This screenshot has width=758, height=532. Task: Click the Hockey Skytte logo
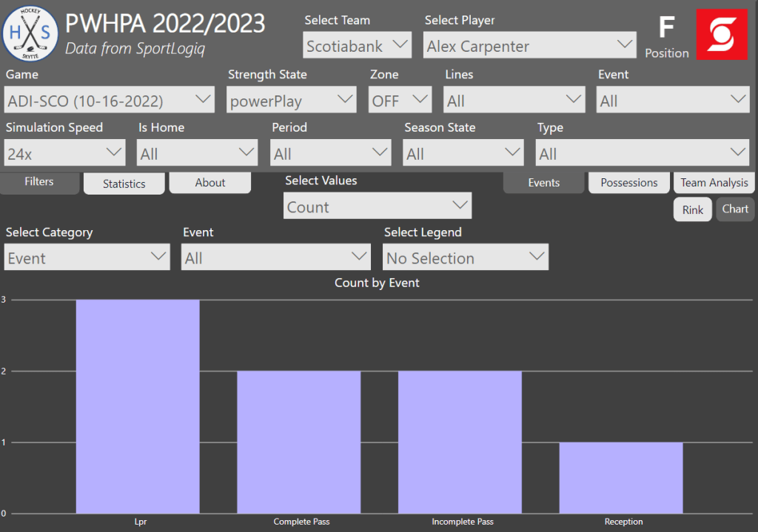click(30, 33)
